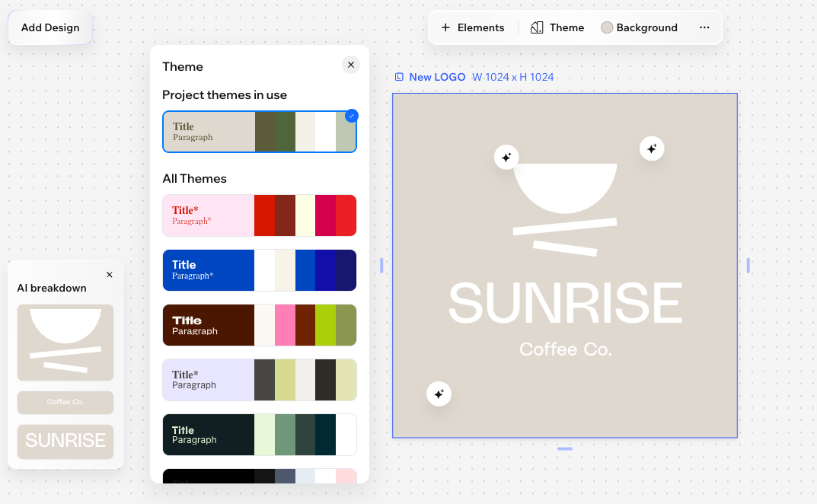The width and height of the screenshot is (817, 504).
Task: Close the Theme panel
Action: tap(351, 65)
